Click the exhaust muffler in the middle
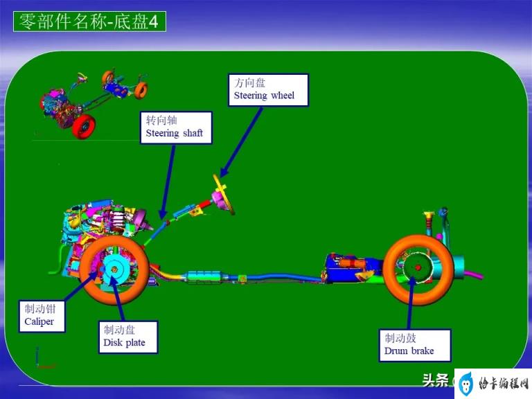The width and height of the screenshot is (532, 399). [204, 276]
